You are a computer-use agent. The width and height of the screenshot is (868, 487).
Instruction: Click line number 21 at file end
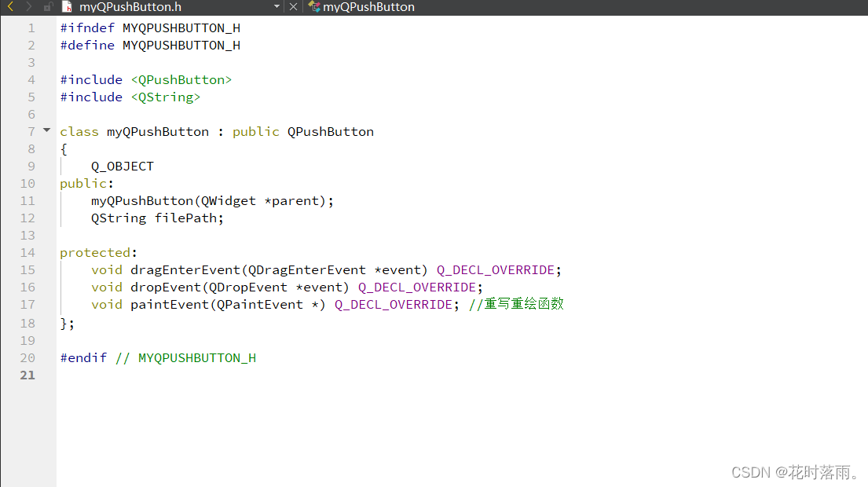coord(27,375)
